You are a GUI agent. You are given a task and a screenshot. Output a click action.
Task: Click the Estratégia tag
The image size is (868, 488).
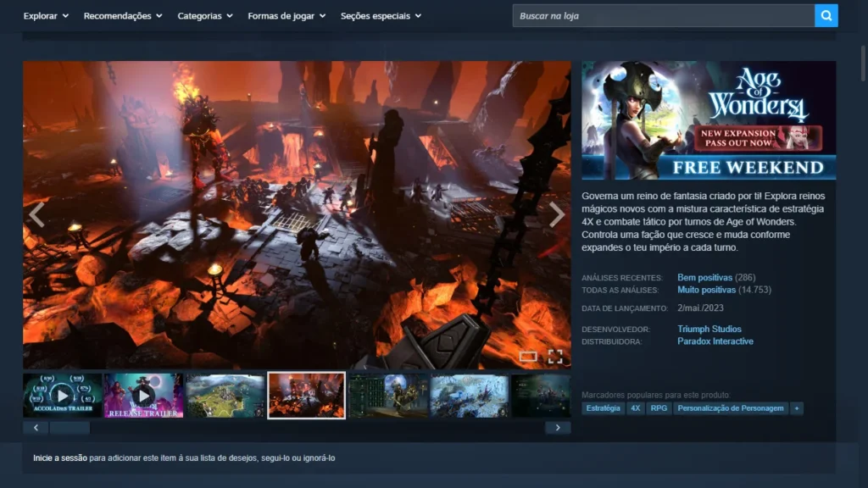tap(603, 408)
